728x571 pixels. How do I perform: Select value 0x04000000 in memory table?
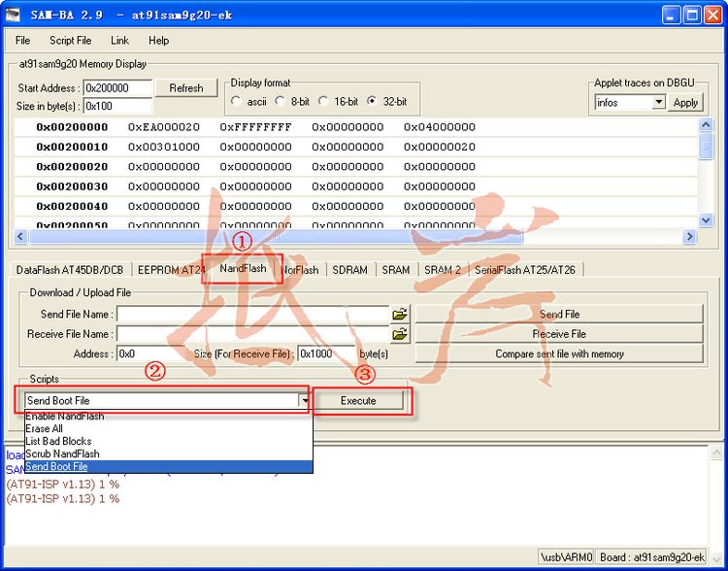click(439, 127)
